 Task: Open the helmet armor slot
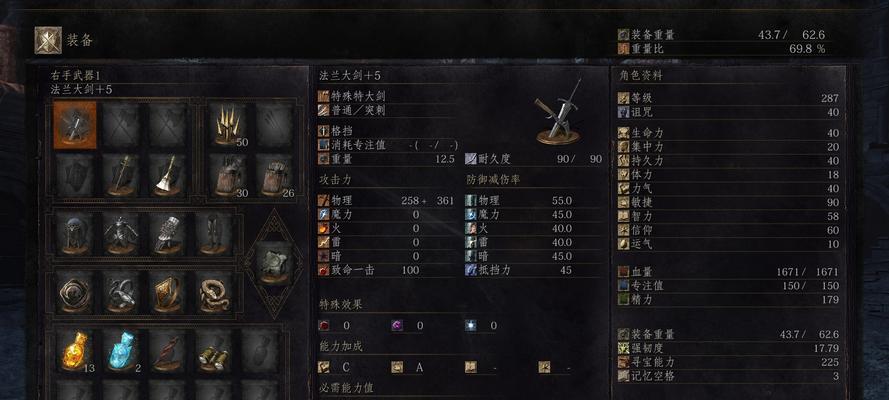click(75, 233)
